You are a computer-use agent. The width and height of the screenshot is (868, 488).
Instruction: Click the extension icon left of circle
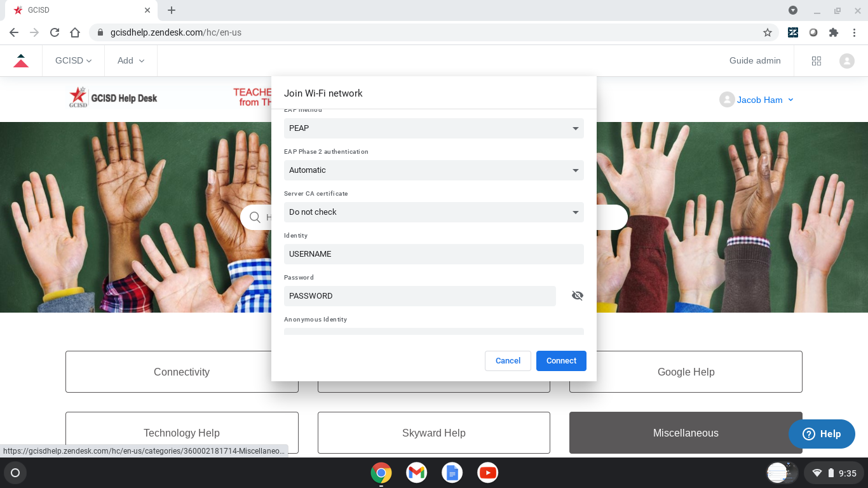[793, 32]
